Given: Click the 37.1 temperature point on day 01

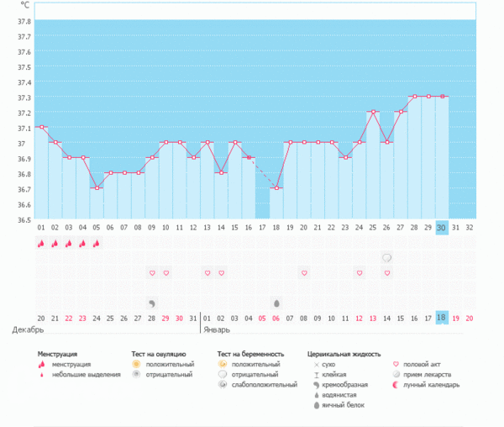Looking at the screenshot, I should point(40,128).
